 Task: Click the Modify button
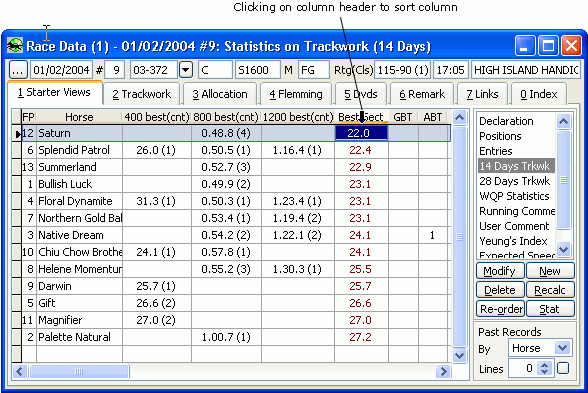point(500,271)
